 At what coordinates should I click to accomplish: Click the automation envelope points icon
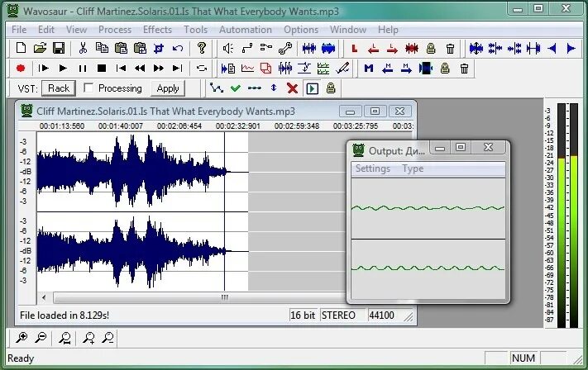coord(217,88)
